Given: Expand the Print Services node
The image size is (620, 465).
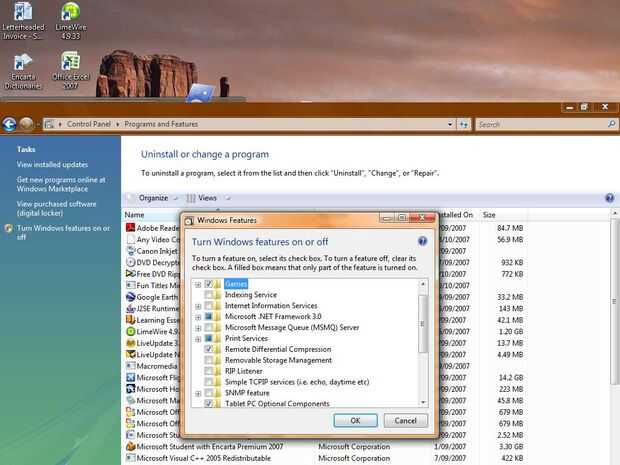Looking at the screenshot, I should [x=198, y=339].
